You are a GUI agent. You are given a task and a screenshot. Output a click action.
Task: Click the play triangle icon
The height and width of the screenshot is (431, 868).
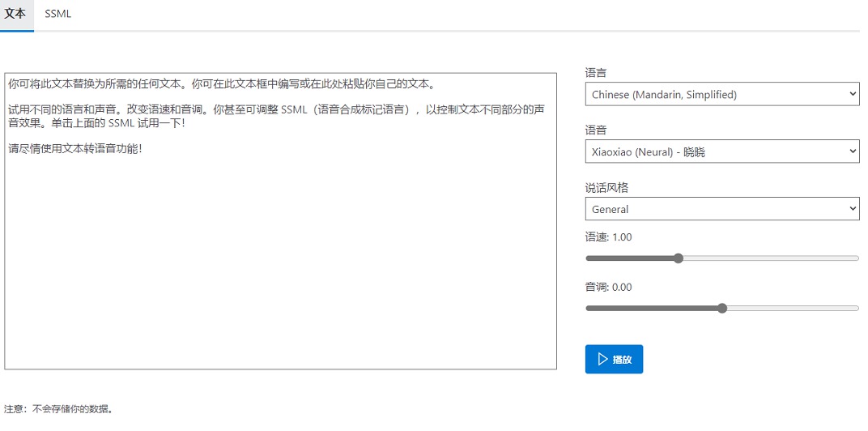tap(602, 360)
